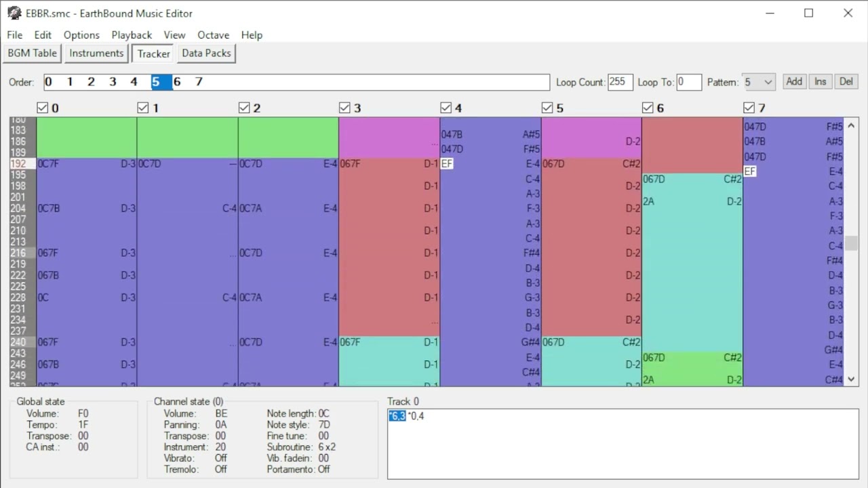Select order entry 7

199,82
